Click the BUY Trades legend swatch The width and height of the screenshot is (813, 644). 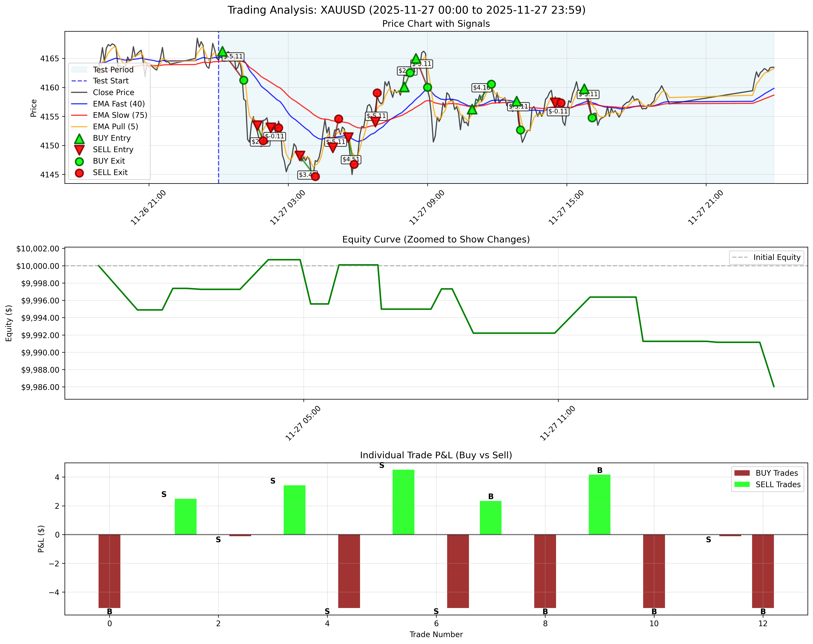point(742,473)
